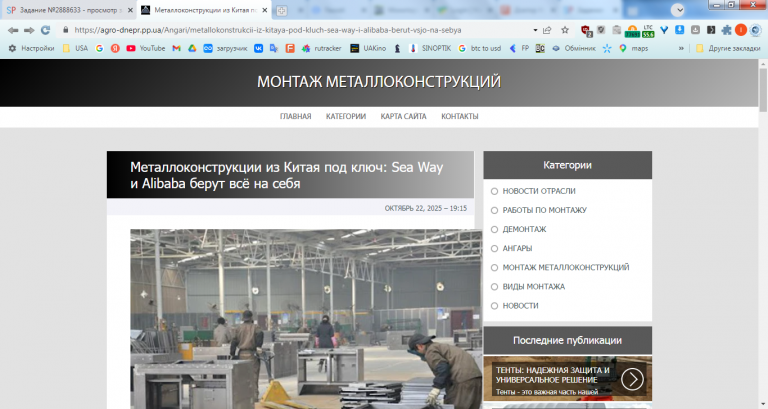This screenshot has height=409, width=768.
Task: Open the YouTube bookmark
Action: pyautogui.click(x=145, y=48)
